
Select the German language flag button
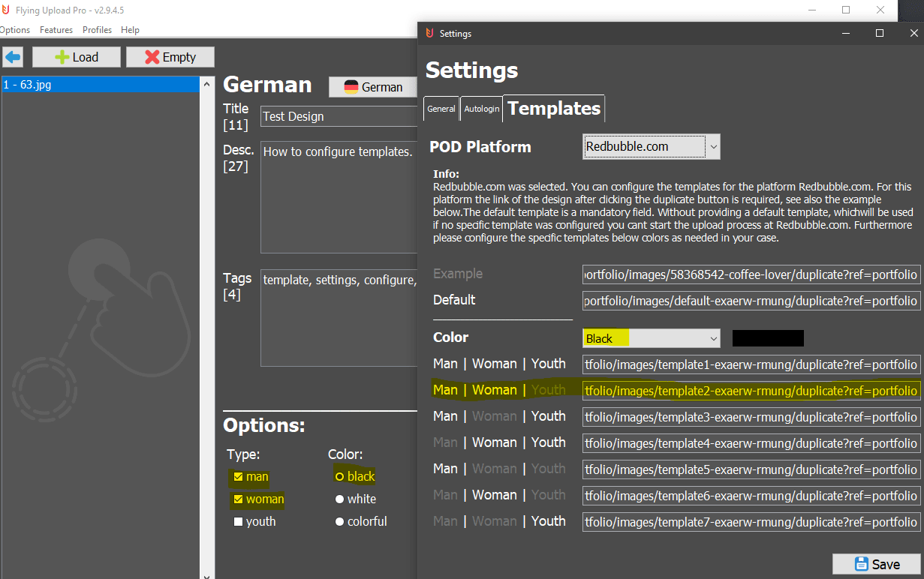point(372,87)
